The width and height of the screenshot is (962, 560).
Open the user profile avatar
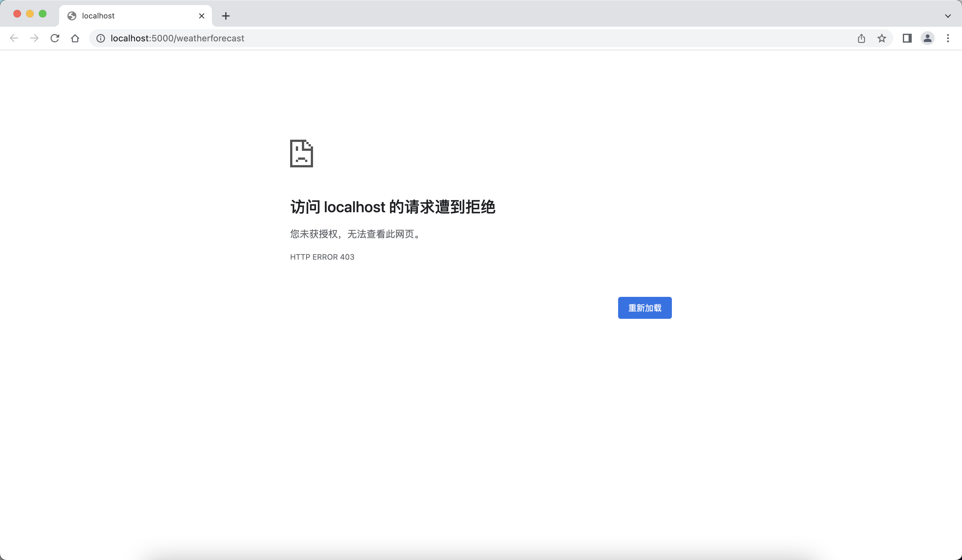click(927, 38)
